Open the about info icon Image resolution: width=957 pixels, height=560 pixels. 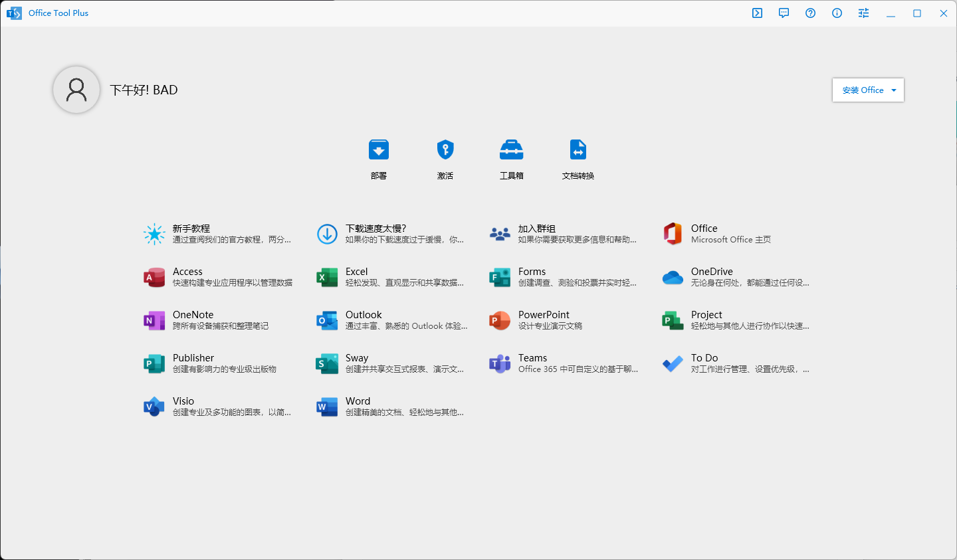837,13
